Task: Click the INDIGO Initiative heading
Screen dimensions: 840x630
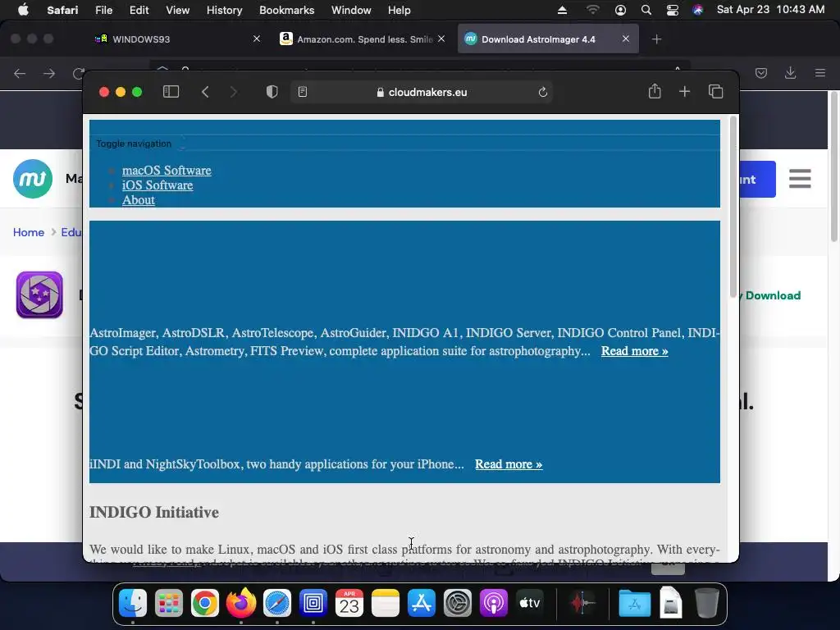Action: point(154,513)
